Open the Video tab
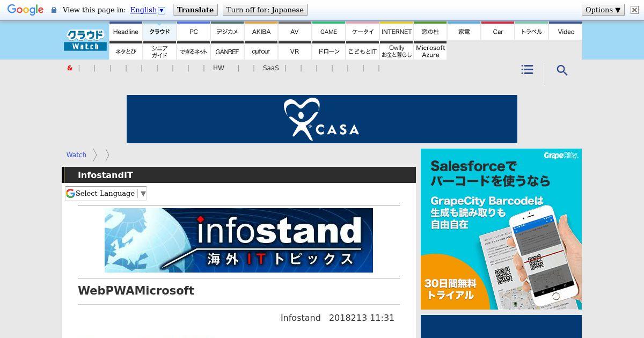The image size is (644, 338). [x=566, y=32]
